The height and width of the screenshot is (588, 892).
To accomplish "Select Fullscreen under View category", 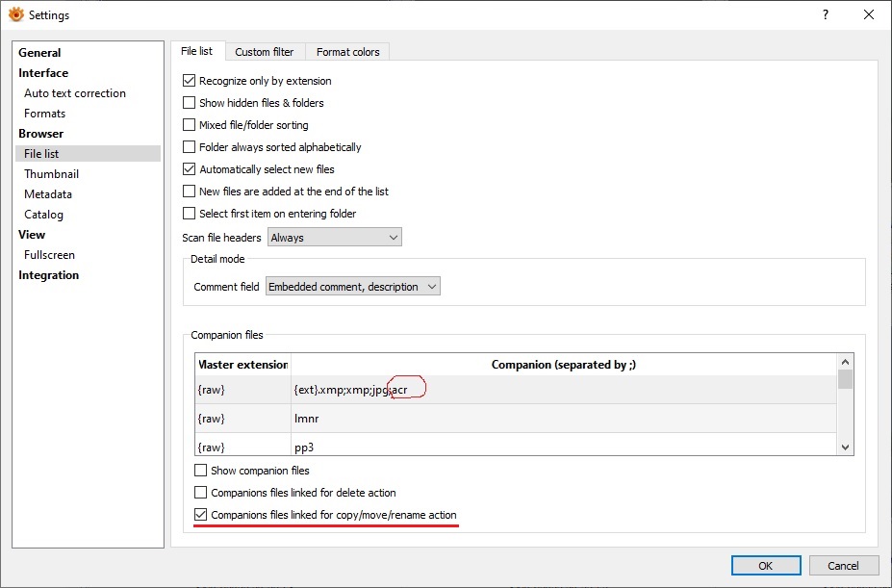I will (49, 255).
